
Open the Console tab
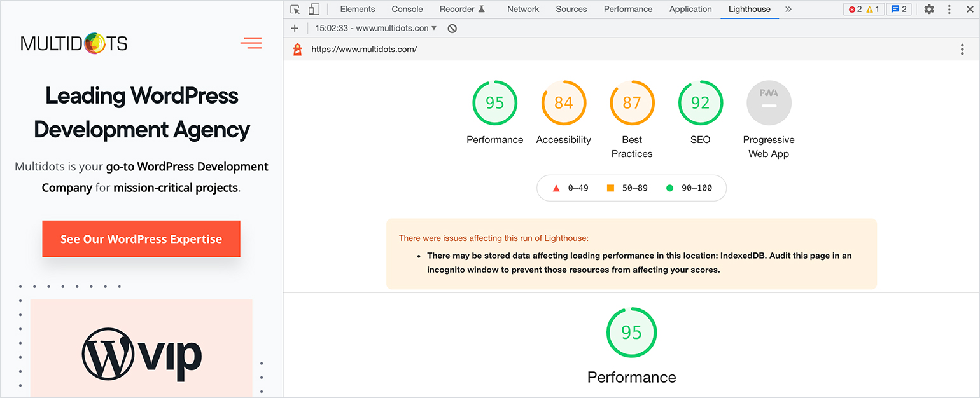coord(407,10)
